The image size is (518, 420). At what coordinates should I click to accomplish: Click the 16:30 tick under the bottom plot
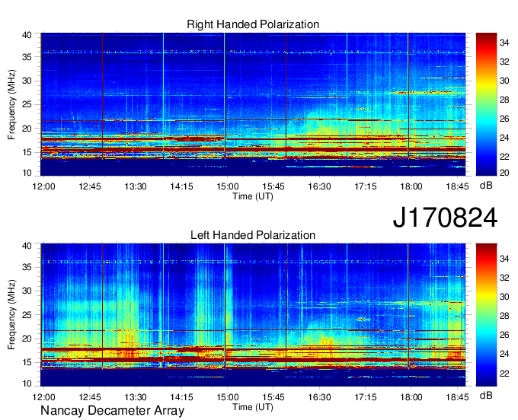(319, 397)
